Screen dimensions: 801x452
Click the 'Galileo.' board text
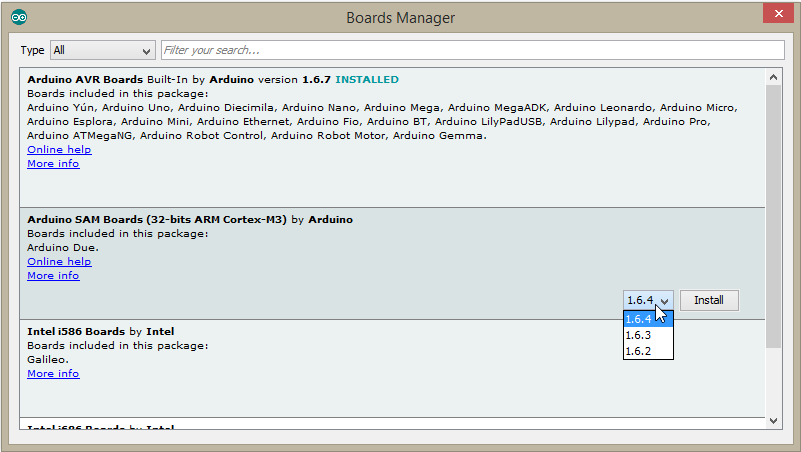(48, 360)
